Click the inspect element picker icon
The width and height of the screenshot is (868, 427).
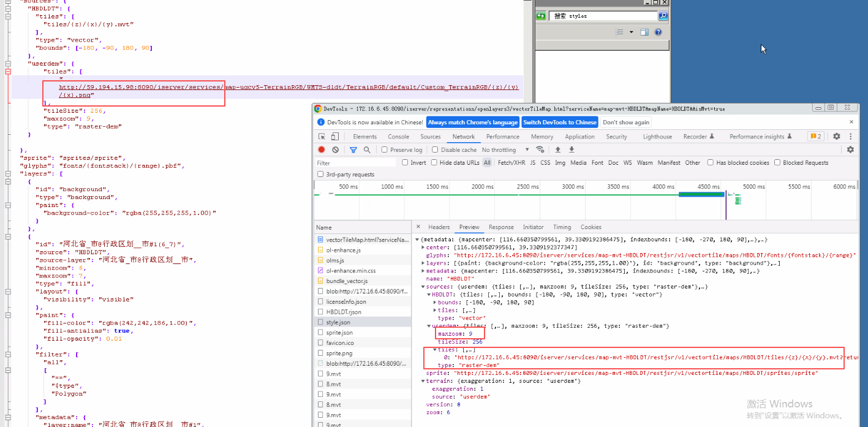pyautogui.click(x=322, y=137)
